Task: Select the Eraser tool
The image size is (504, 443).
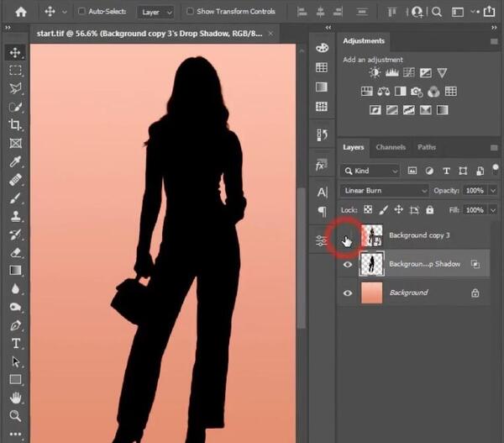Action: [15, 253]
